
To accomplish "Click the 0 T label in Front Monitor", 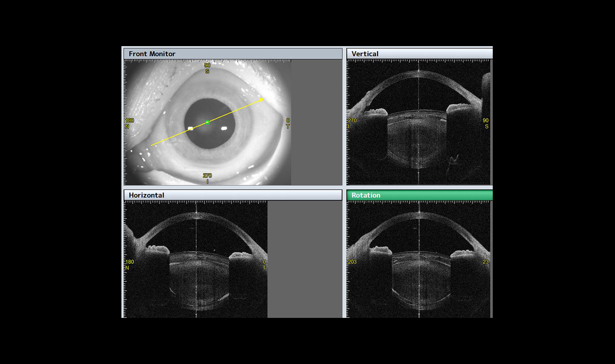I will click(288, 123).
